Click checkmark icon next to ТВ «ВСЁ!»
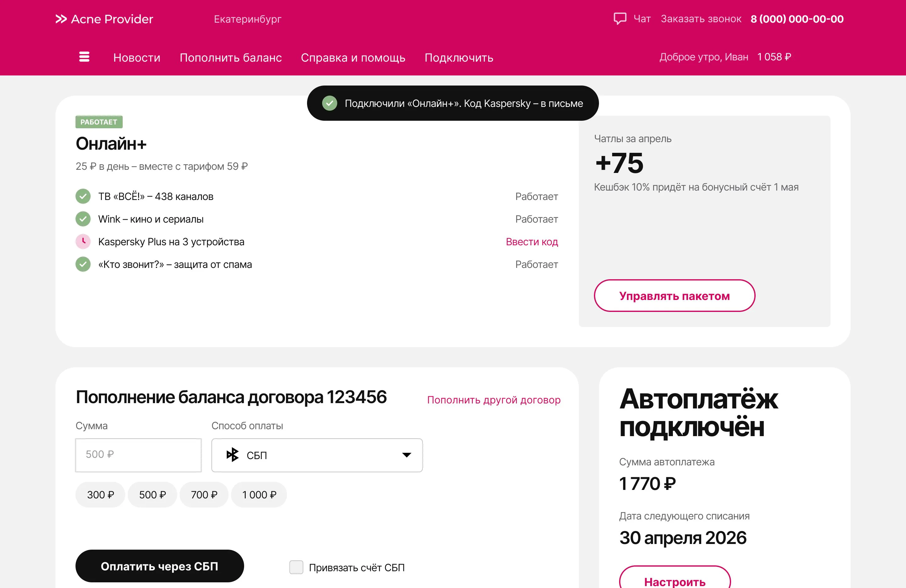The width and height of the screenshot is (906, 588). [83, 197]
